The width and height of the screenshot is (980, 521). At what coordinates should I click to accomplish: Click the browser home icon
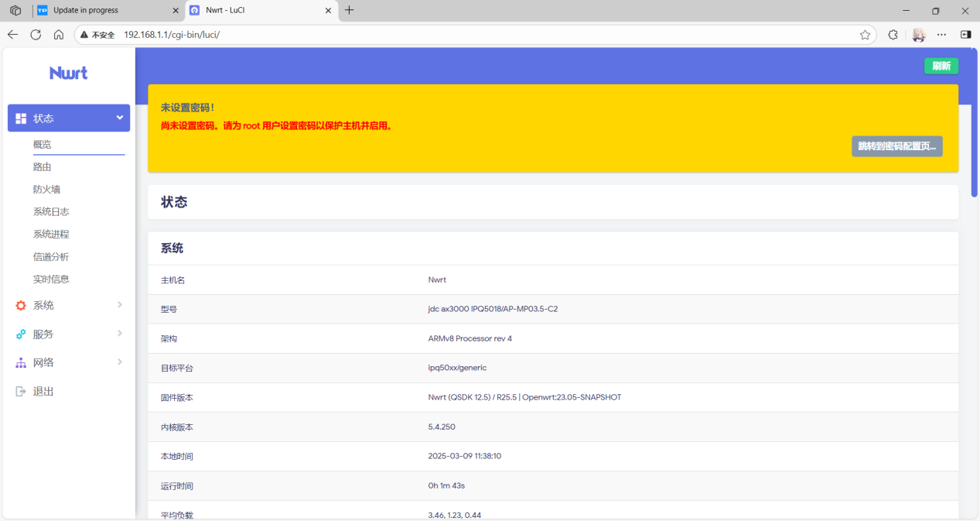(59, 35)
